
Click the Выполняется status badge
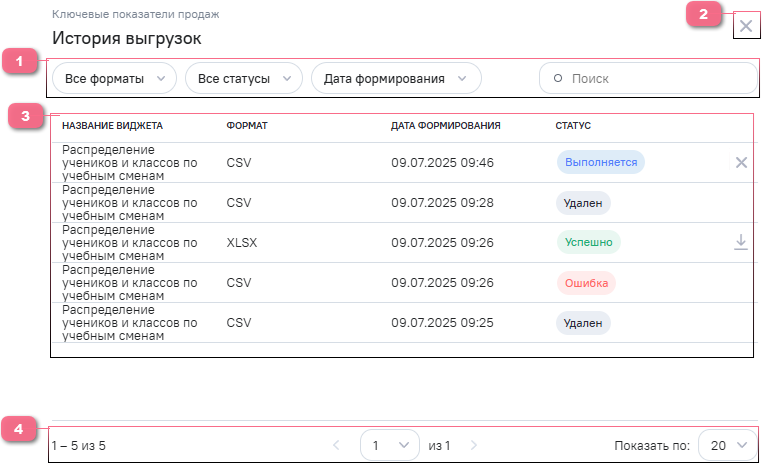[x=600, y=162]
